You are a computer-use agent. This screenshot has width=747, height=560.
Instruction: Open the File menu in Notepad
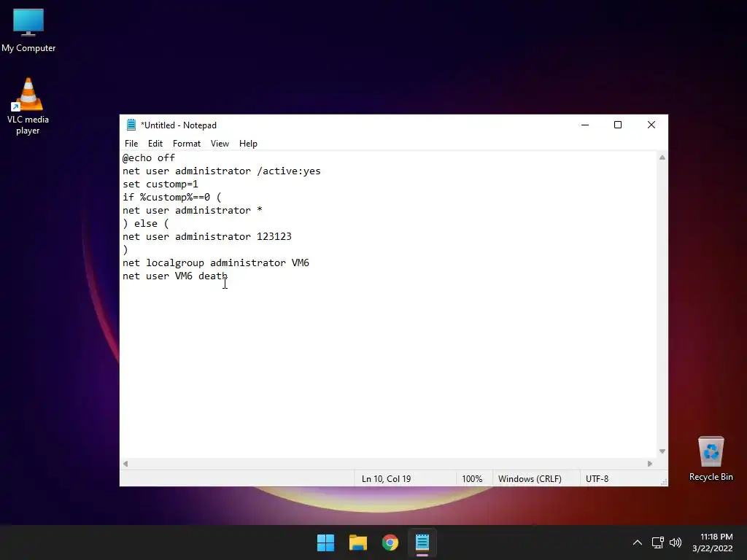click(131, 144)
